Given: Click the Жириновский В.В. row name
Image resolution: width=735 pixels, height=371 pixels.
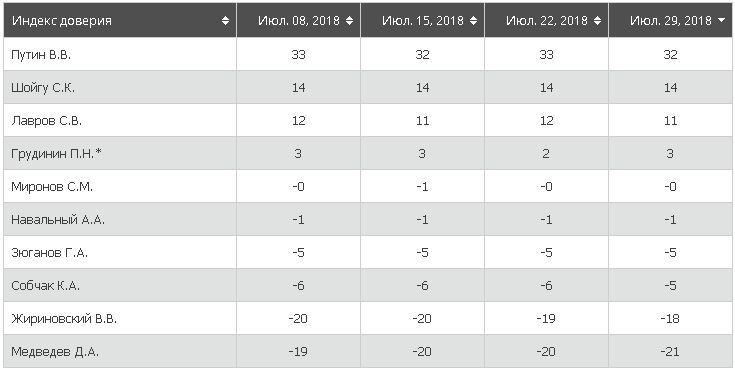Looking at the screenshot, I should click(64, 319).
